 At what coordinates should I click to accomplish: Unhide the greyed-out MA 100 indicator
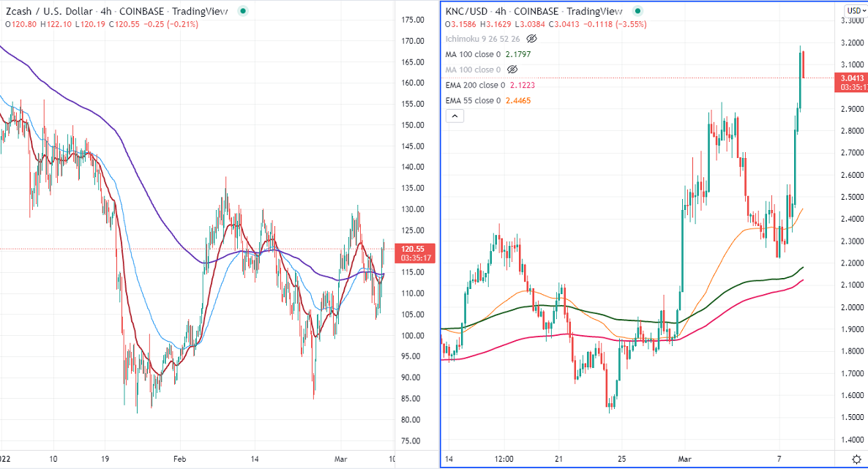tap(512, 70)
